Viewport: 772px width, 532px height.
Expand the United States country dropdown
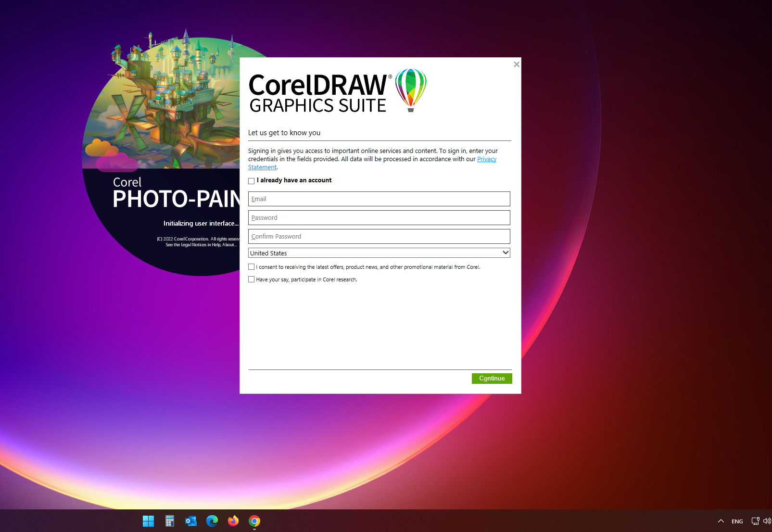click(x=379, y=253)
